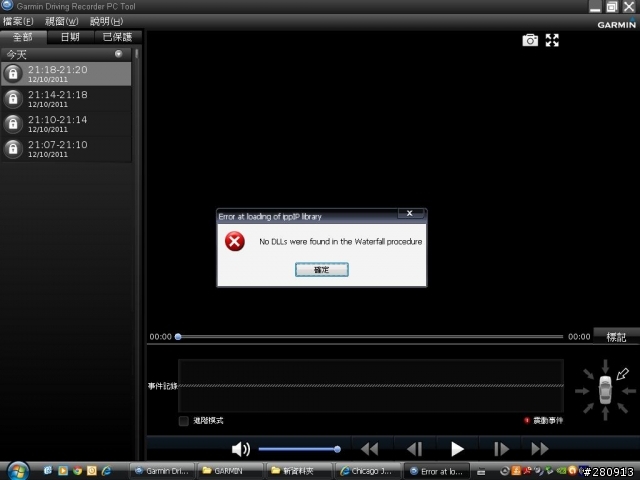Switch to 新資料夾 folder taskbar window
640x480 pixels.
[298, 471]
